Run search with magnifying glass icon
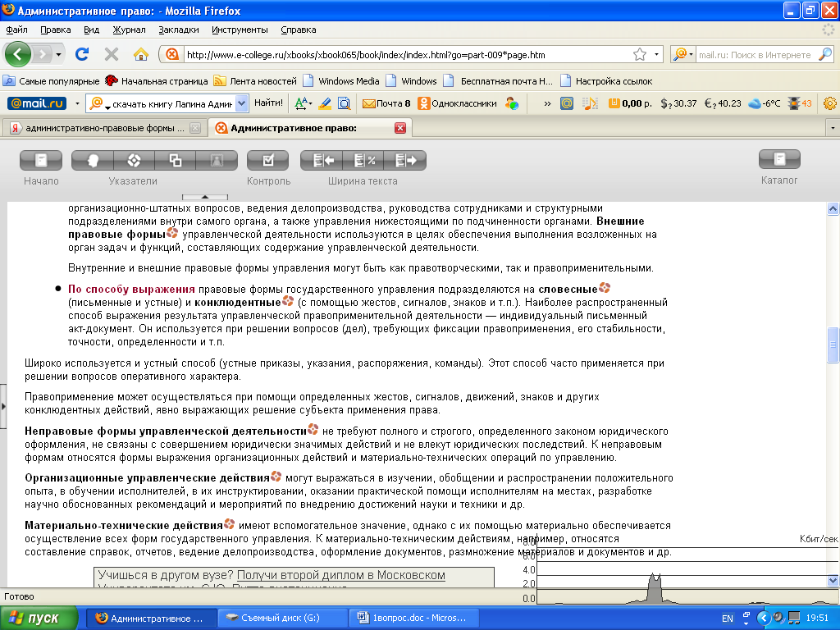 (825, 55)
